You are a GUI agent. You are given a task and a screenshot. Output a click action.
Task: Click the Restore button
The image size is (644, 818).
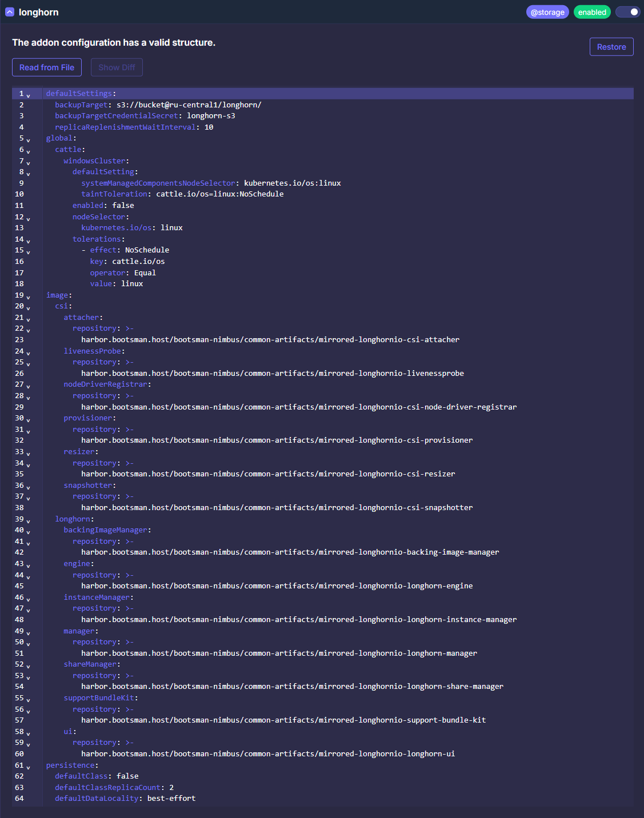point(611,47)
